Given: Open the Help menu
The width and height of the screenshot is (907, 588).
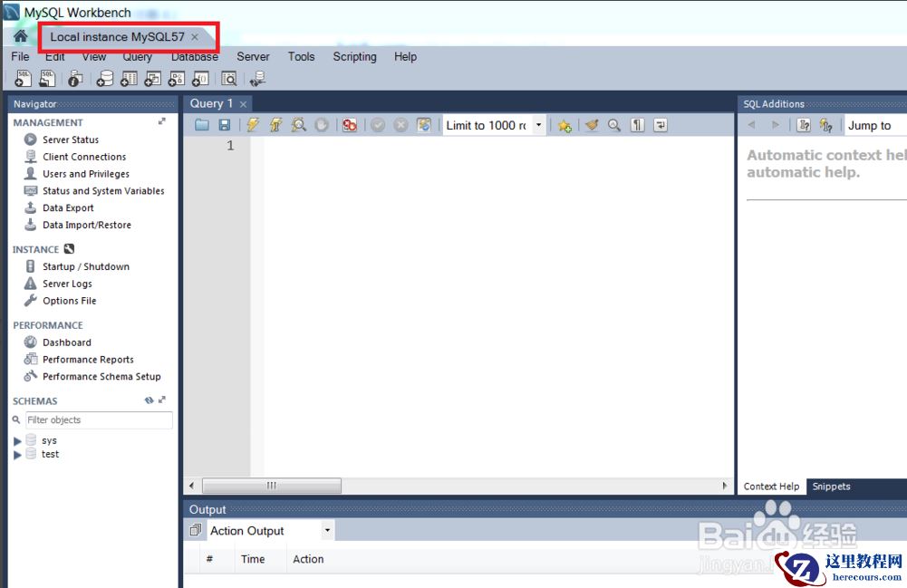Looking at the screenshot, I should point(406,57).
